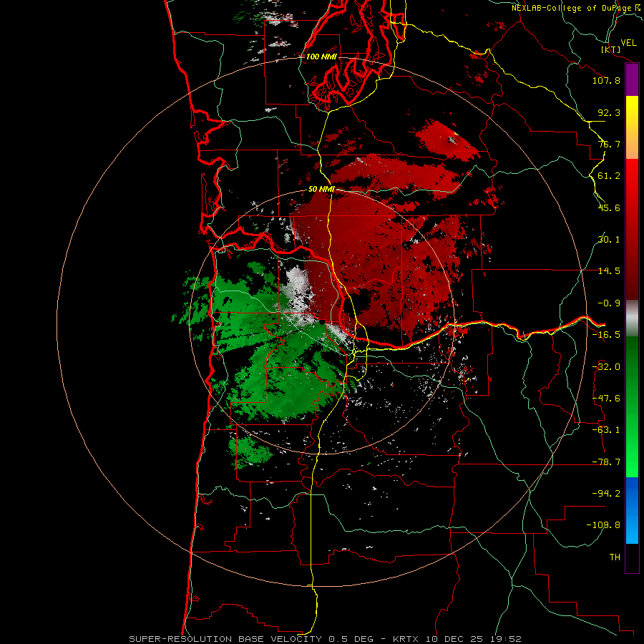
Task: Click the -47.6 value on the velocity scale
Action: pyautogui.click(x=606, y=399)
